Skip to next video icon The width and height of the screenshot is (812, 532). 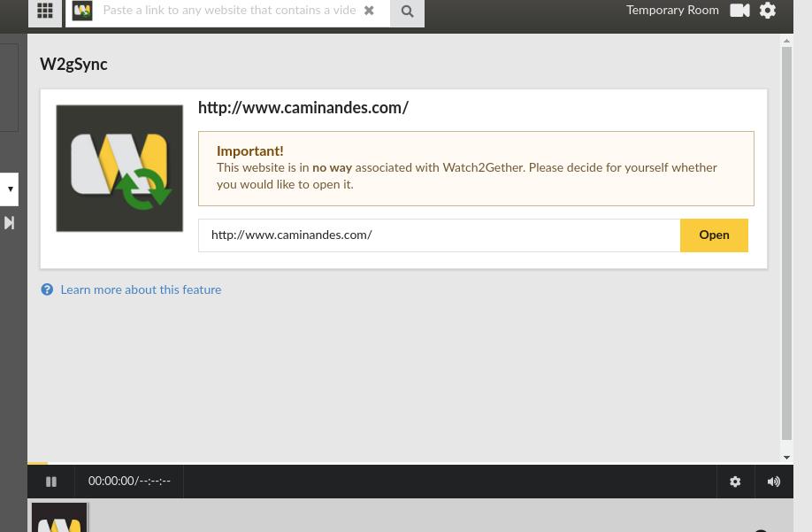pos(10,223)
